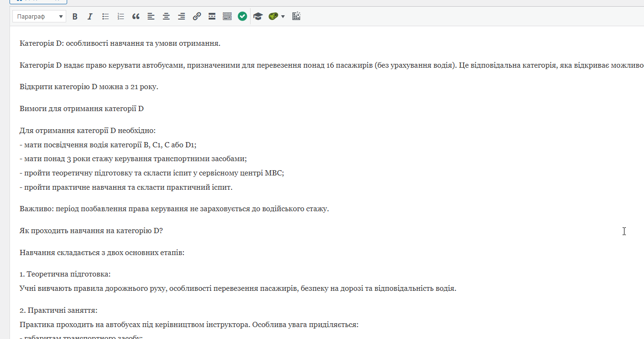Screen dimensions: 644x339
Task: Toggle italic formatting
Action: pyautogui.click(x=90, y=17)
